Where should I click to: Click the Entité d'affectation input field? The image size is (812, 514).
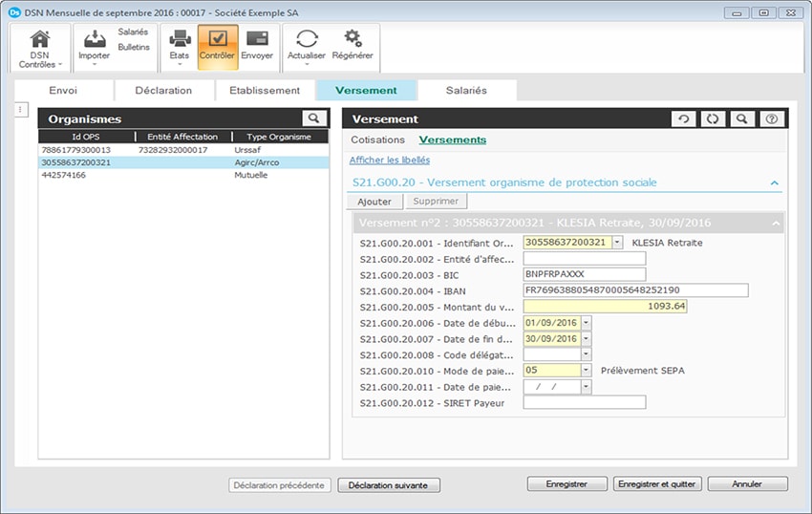point(585,259)
